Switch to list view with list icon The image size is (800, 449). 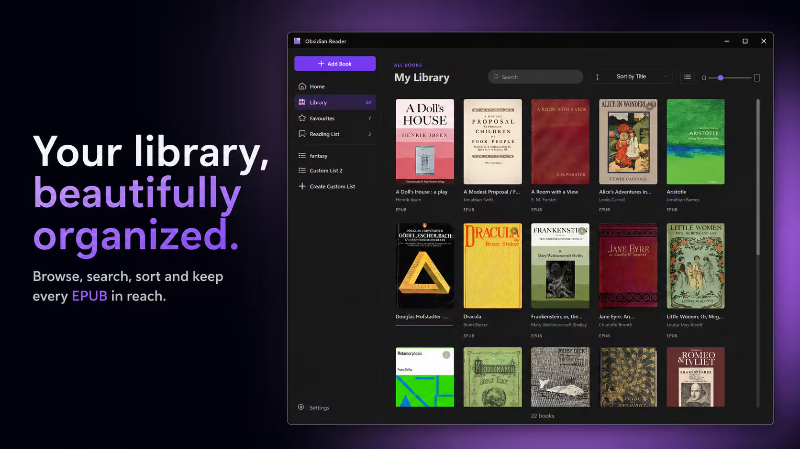(x=687, y=77)
